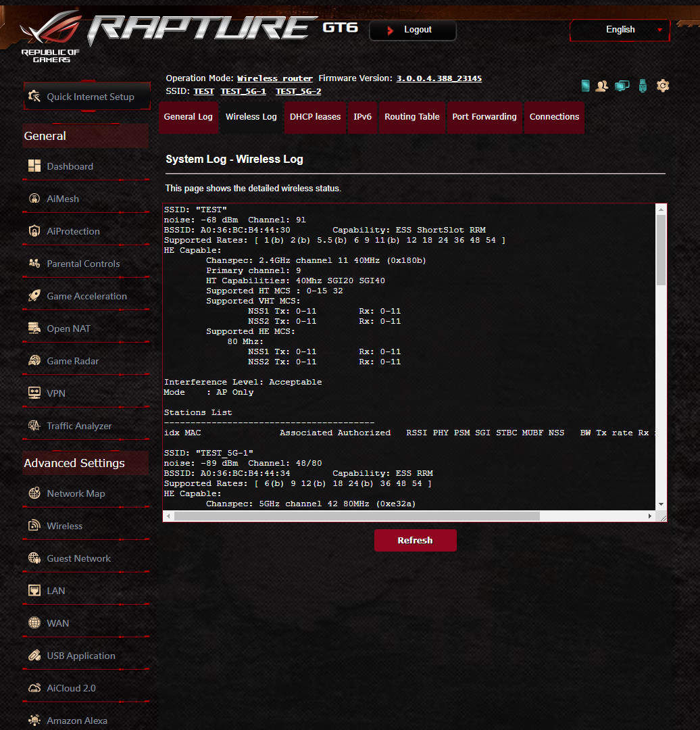Open AiProtection from the General menu
The height and width of the screenshot is (730, 700).
[74, 230]
